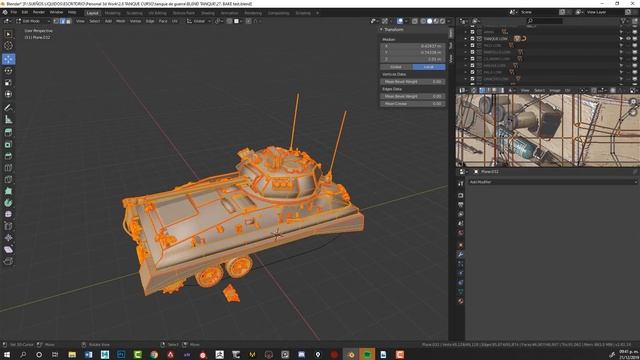Image resolution: width=640 pixels, height=360 pixels.
Task: Switch to edge select mode
Action: tap(62, 21)
